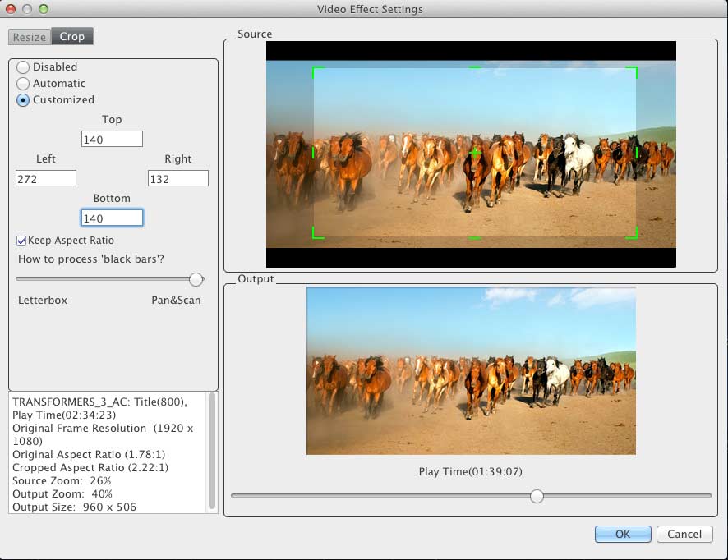Confirm settings with the OK button
The width and height of the screenshot is (728, 560).
tap(623, 534)
